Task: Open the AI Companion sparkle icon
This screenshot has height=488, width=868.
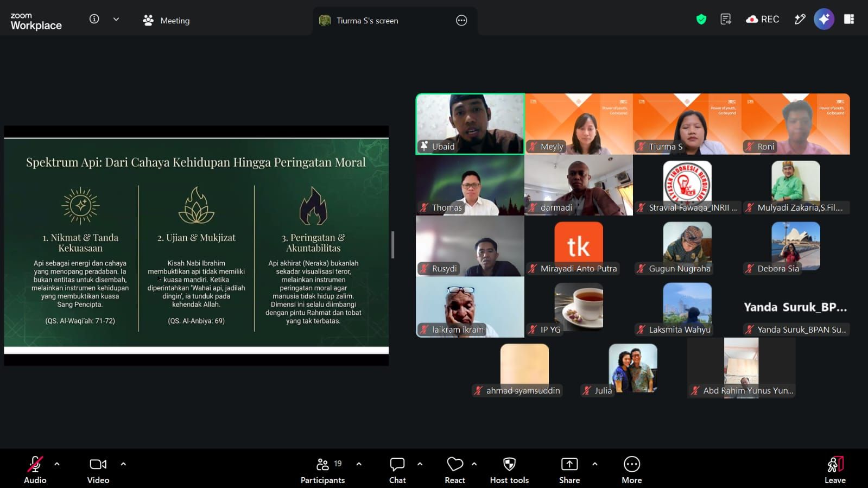Action: (x=823, y=20)
